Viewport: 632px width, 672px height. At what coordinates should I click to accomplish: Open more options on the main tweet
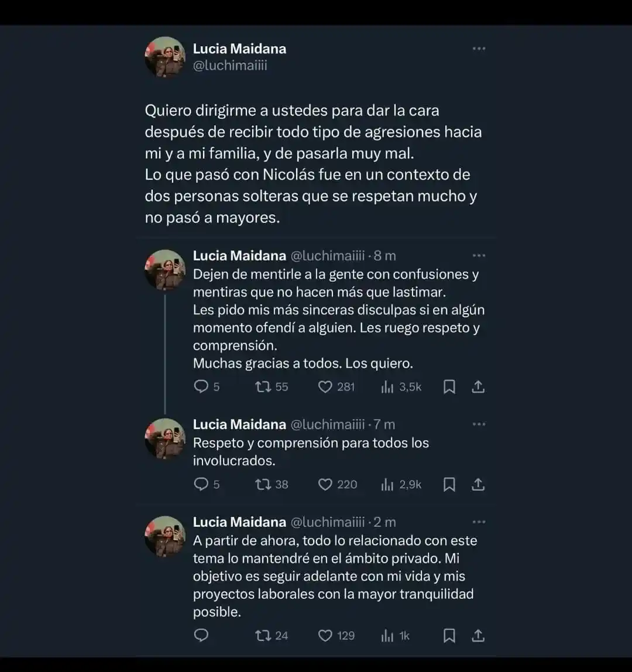coord(479,49)
